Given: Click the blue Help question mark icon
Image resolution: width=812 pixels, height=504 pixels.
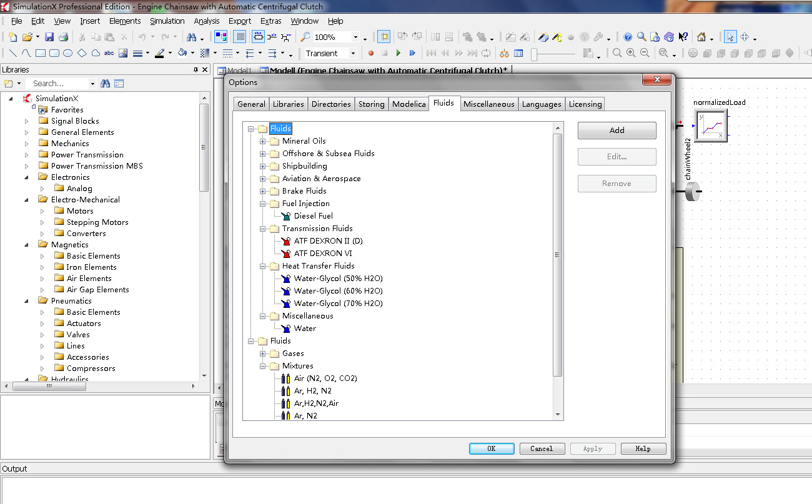Looking at the screenshot, I should coord(628,37).
